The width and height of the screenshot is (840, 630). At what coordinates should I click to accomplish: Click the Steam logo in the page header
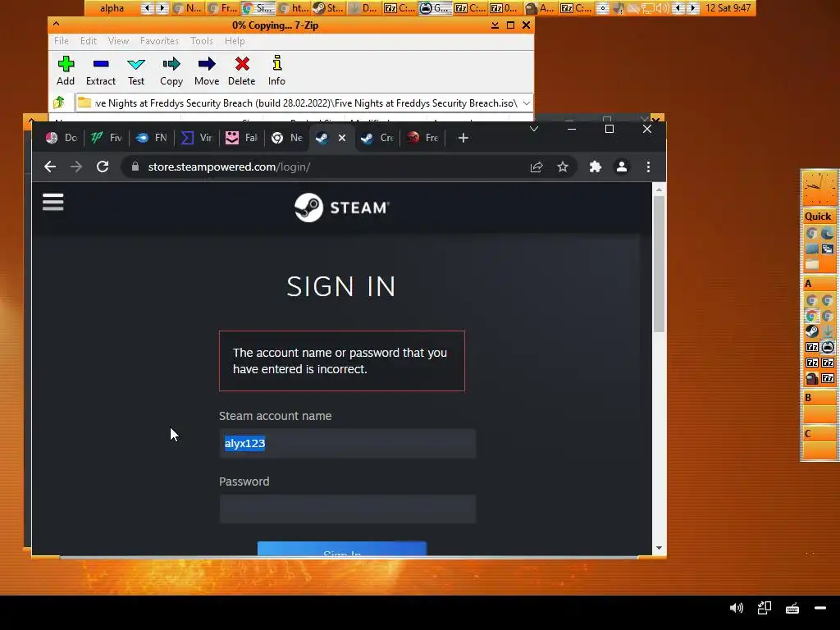342,208
